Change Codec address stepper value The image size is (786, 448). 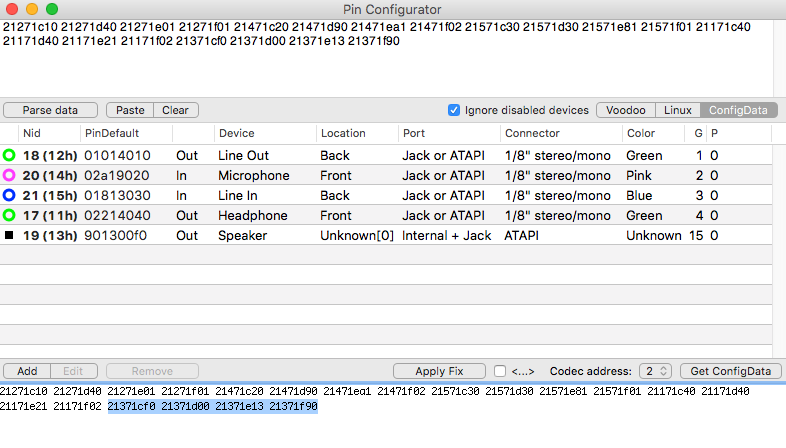click(662, 371)
